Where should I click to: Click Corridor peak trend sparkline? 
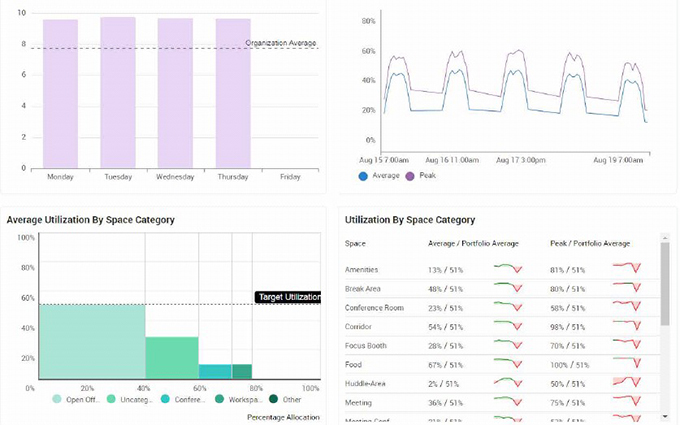pos(627,326)
